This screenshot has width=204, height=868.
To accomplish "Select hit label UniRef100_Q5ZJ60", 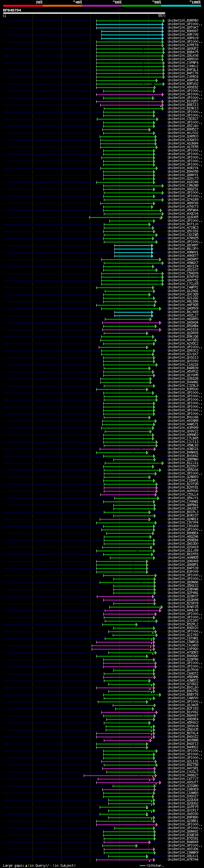I will pyautogui.click(x=183, y=126).
